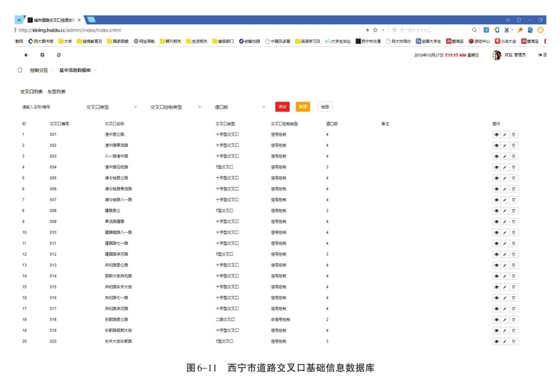Bookmark page with the star icon
Viewport: 560px width, 392px height.
[x=376, y=30]
